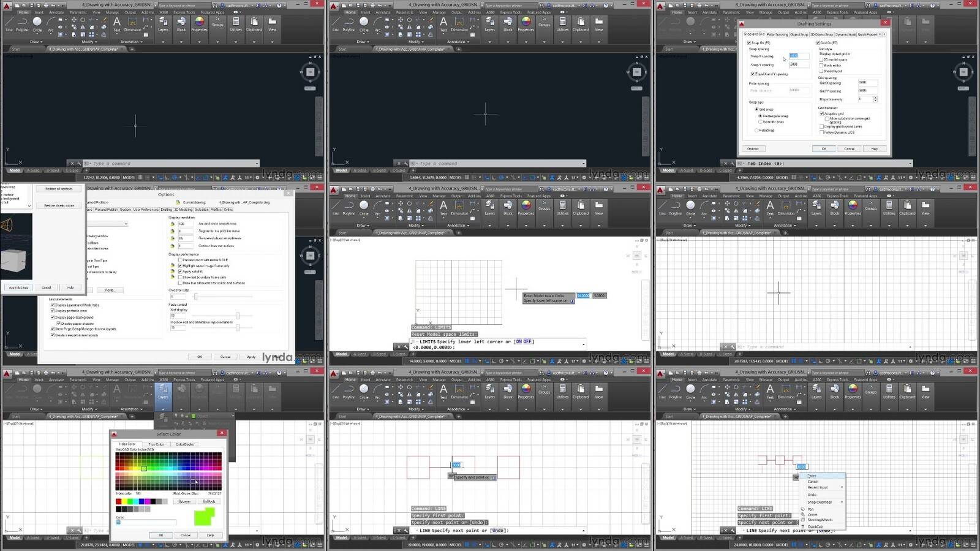The width and height of the screenshot is (980, 551).
Task: Click the Color text field in Select Color
Action: [146, 522]
